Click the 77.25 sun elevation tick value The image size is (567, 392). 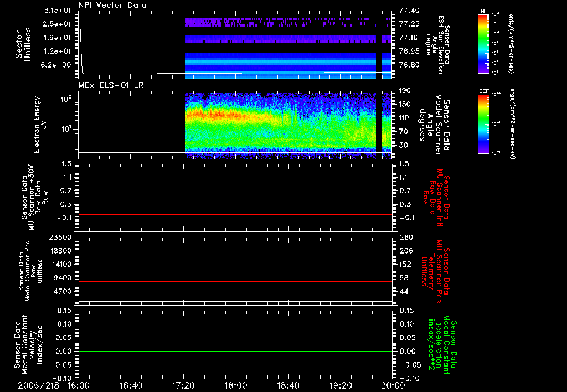pos(409,24)
